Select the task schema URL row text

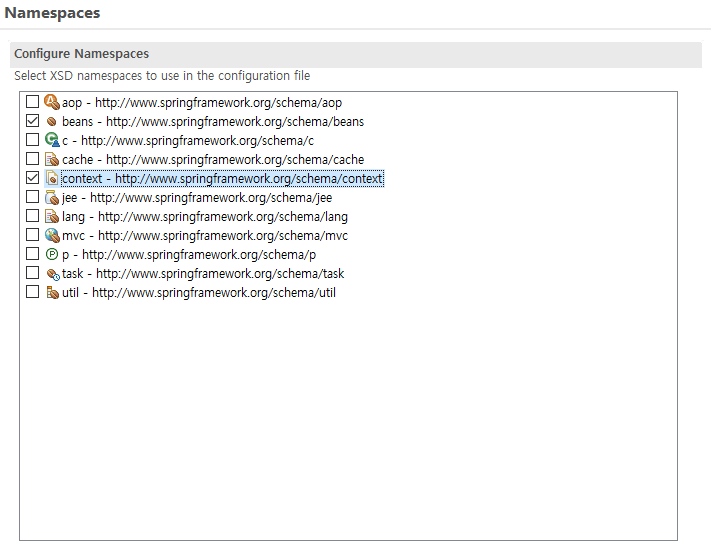pos(203,274)
